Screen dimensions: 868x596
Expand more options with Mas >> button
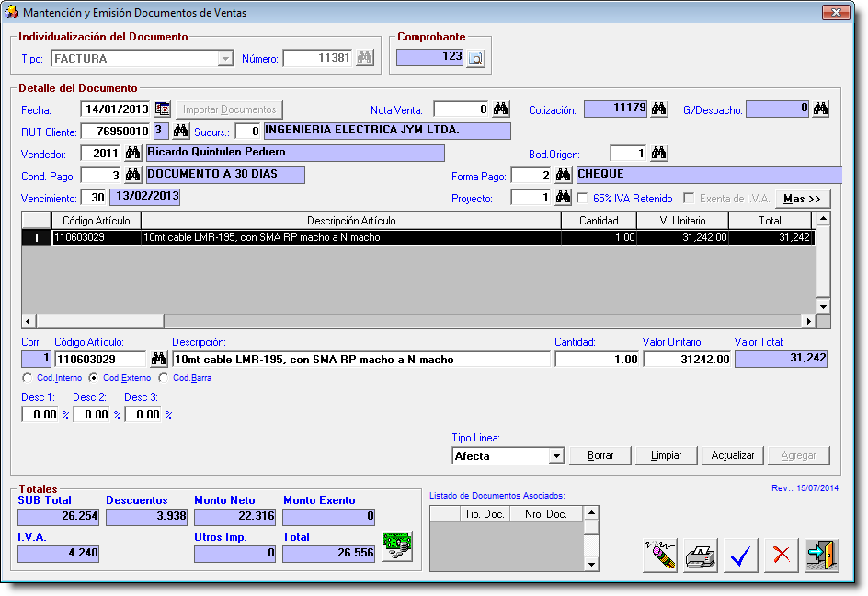[x=803, y=199]
